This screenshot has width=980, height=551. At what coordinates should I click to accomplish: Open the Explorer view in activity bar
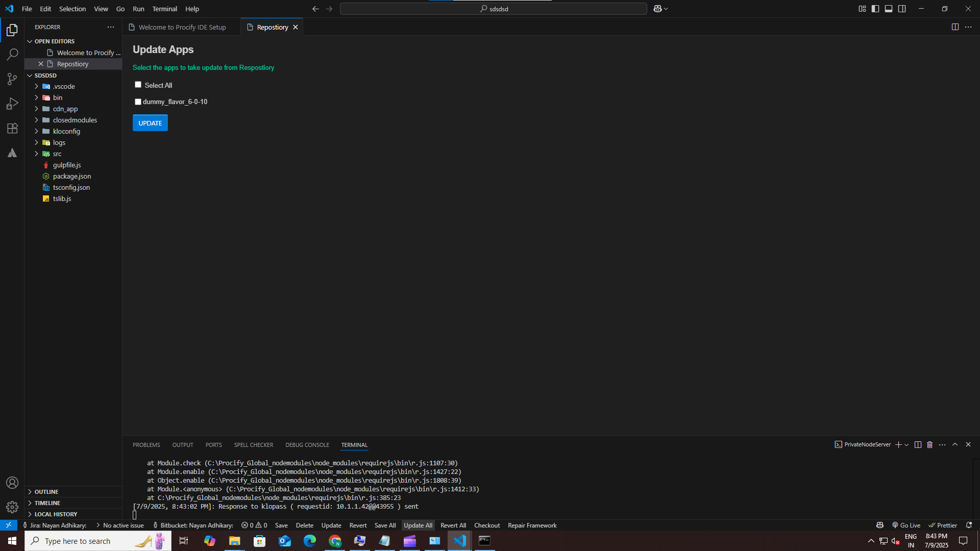coord(12,30)
